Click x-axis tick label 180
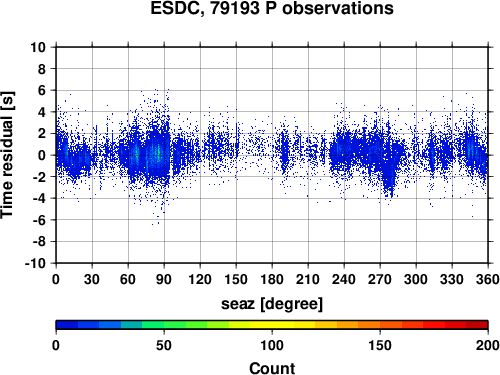The image size is (500, 375). point(272,279)
